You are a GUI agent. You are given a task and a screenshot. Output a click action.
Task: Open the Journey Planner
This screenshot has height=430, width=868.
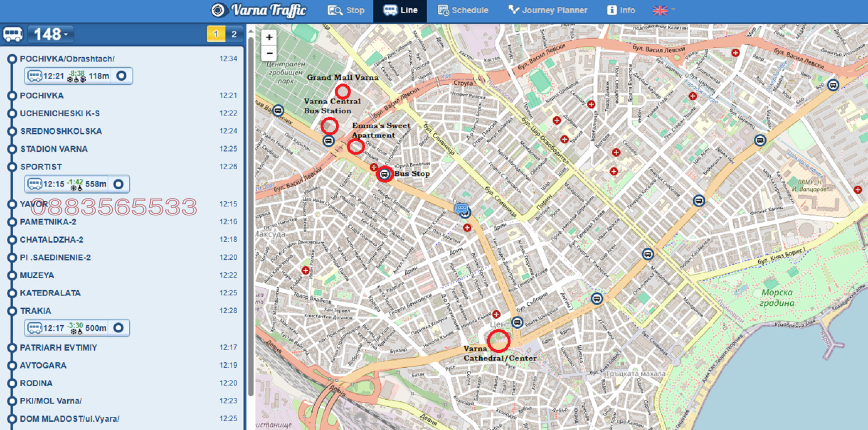548,10
